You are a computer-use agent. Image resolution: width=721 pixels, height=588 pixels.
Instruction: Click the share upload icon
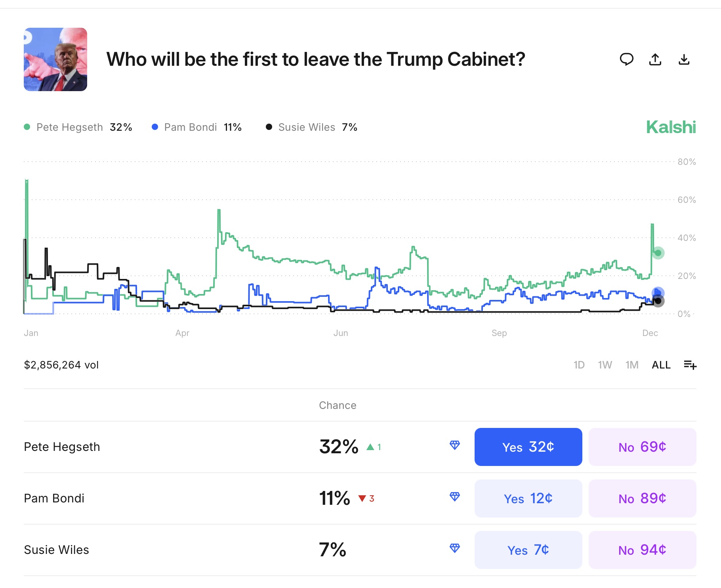point(655,59)
